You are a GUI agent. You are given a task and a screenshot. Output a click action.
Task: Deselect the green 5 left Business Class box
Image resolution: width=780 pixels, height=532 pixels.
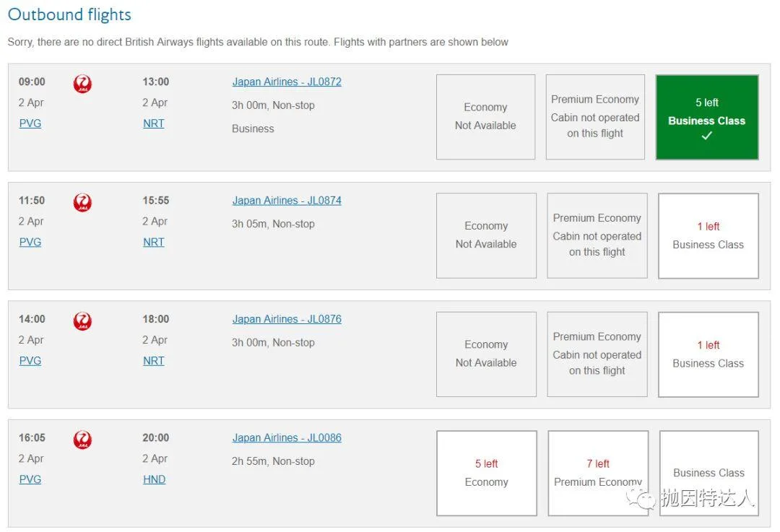(707, 118)
